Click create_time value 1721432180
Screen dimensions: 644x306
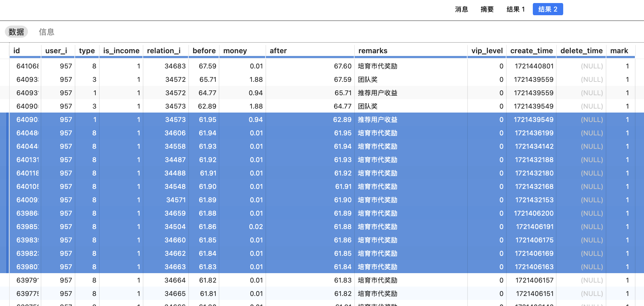click(x=534, y=173)
